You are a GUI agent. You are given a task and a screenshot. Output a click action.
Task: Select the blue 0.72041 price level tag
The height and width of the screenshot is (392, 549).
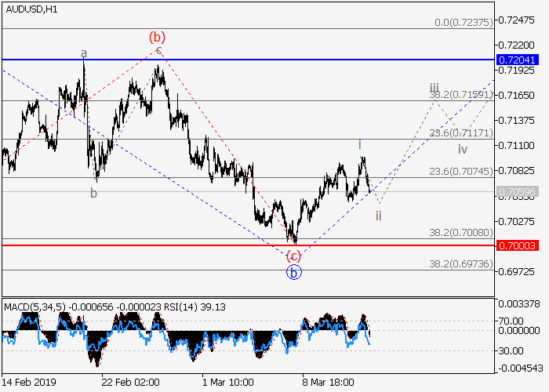pos(519,60)
